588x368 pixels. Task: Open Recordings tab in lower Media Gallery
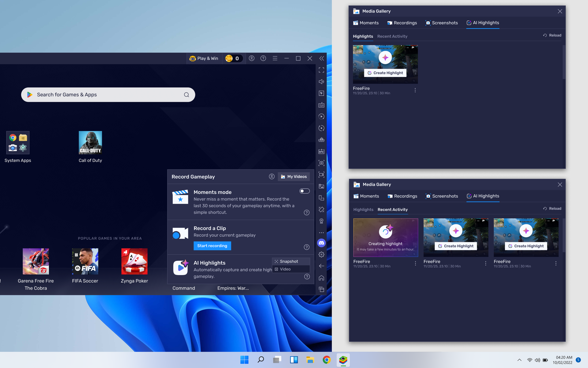point(402,196)
